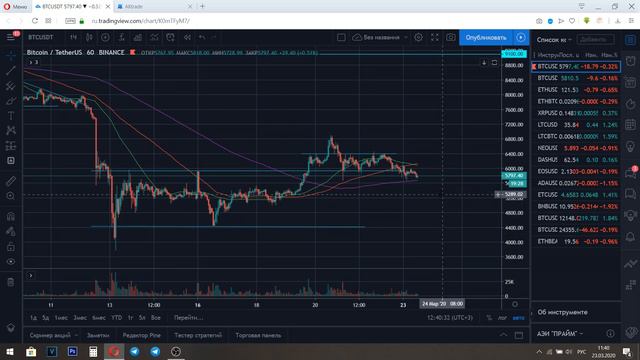
Task: Open Photoshop from the taskbar
Action: point(72,351)
